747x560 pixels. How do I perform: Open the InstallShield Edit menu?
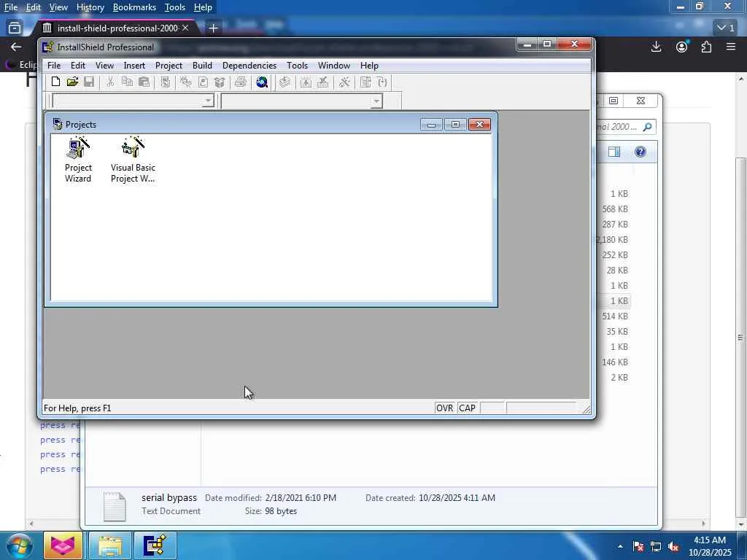pos(77,65)
